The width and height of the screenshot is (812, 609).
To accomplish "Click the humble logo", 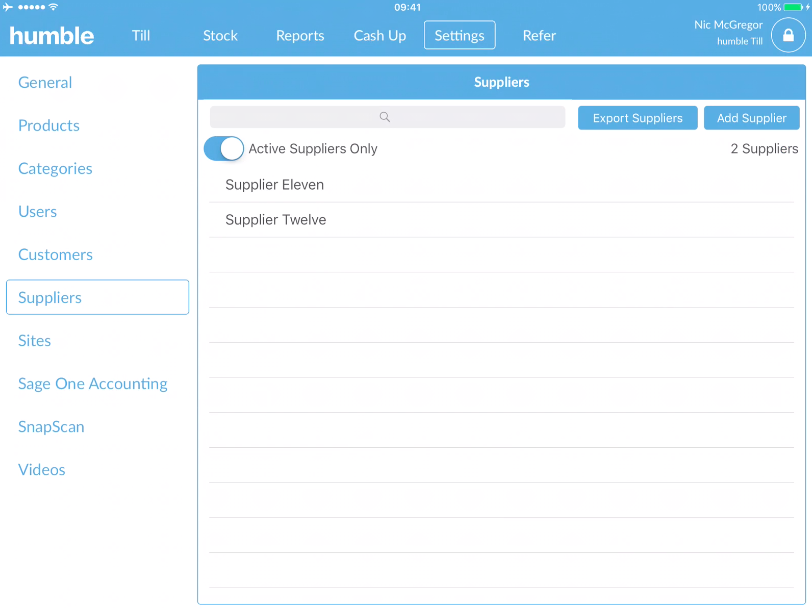I will point(52,36).
